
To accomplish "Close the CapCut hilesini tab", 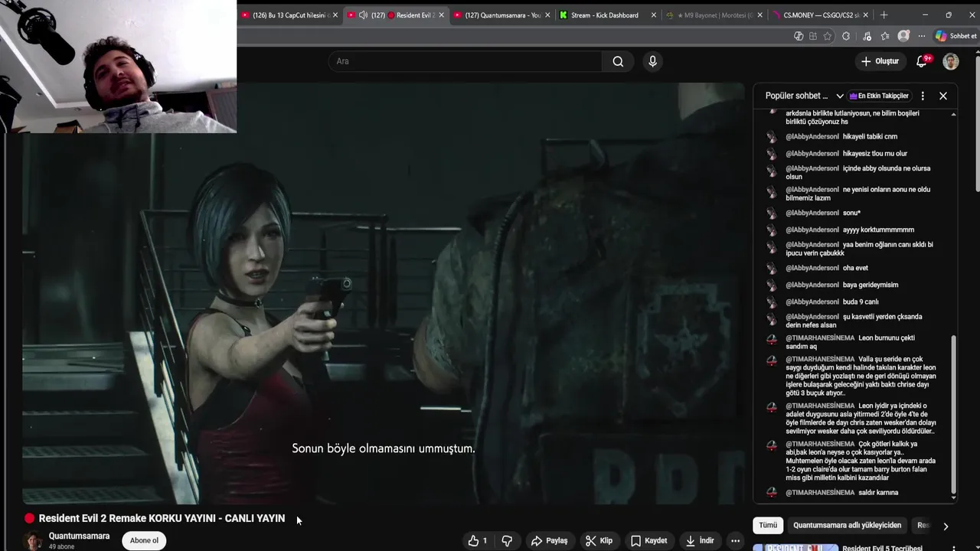I will pos(335,15).
